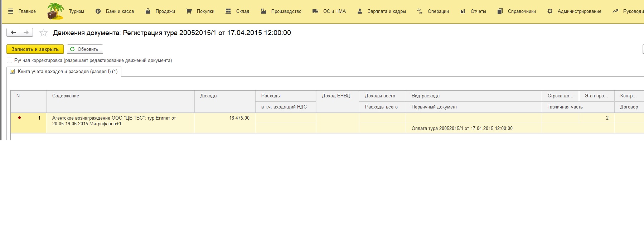Click the Администрирование gear icon
644x232 pixels.
[550, 11]
